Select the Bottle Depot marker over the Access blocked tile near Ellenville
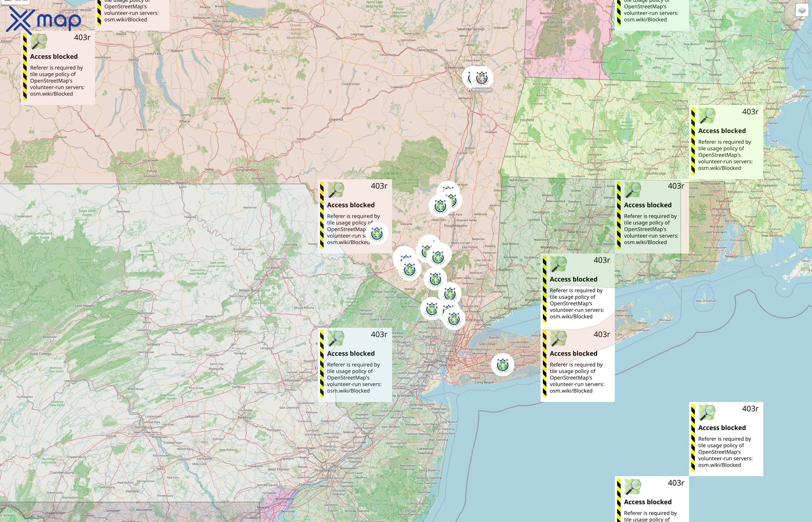Screen dimensions: 812x522 377,233
